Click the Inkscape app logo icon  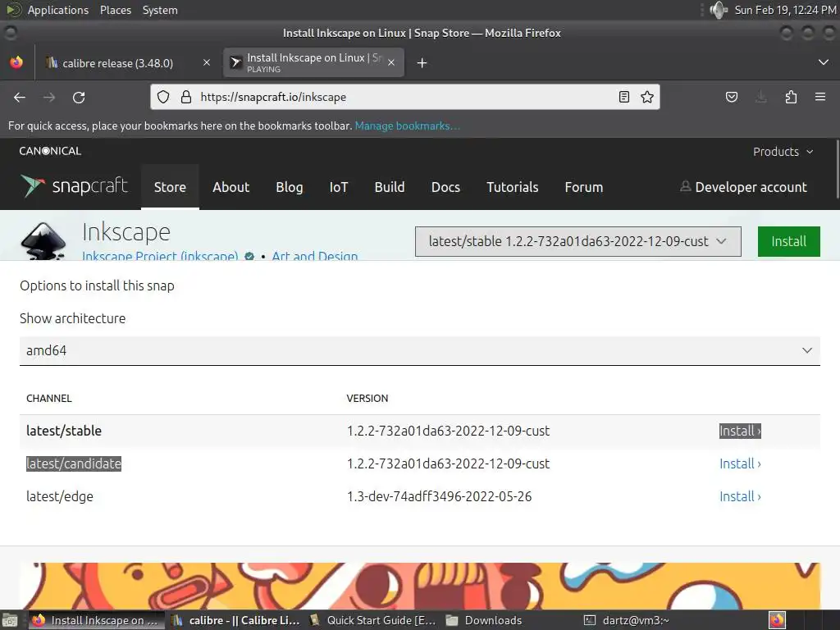click(x=43, y=241)
